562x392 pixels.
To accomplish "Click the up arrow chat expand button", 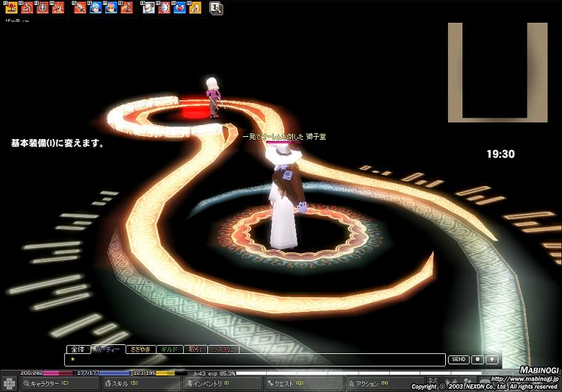I will click(x=492, y=360).
